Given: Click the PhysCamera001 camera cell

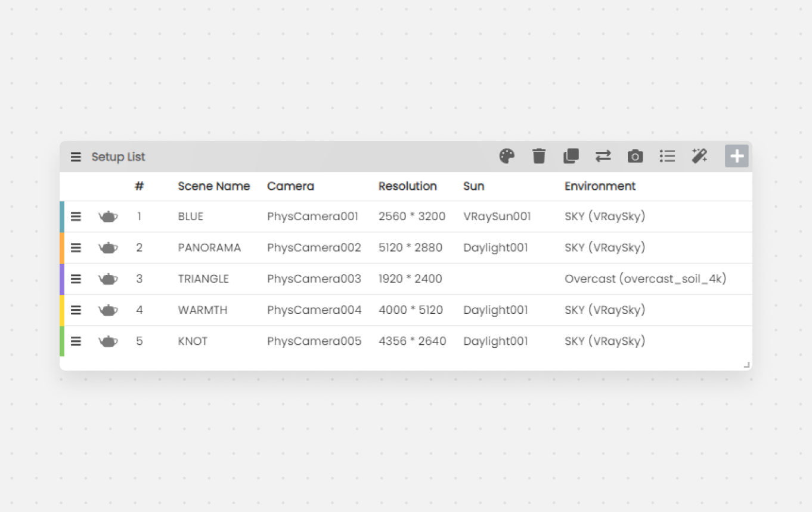Looking at the screenshot, I should (x=313, y=217).
